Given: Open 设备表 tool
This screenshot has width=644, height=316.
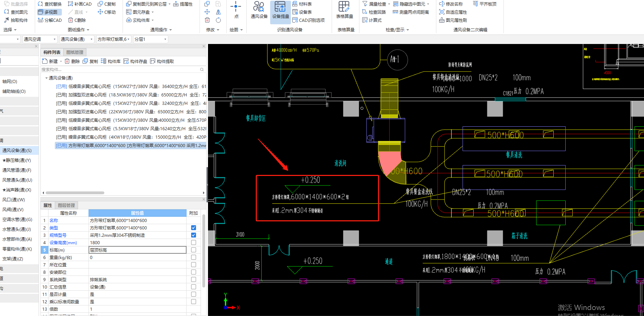Looking at the screenshot, I should [302, 12].
